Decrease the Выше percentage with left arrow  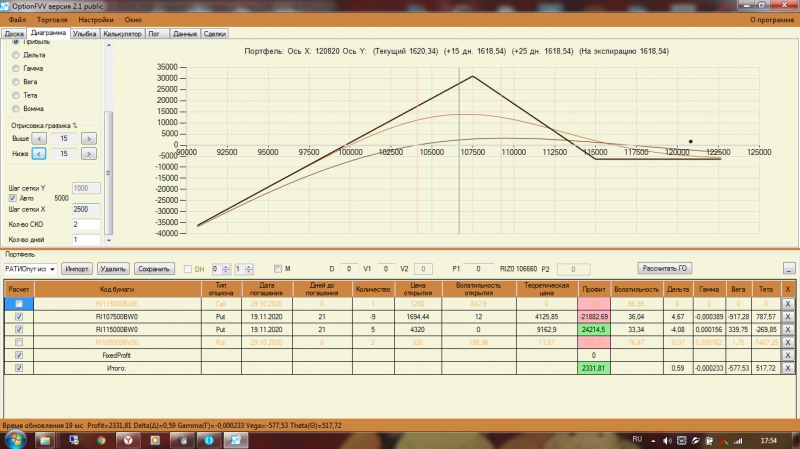tap(39, 138)
